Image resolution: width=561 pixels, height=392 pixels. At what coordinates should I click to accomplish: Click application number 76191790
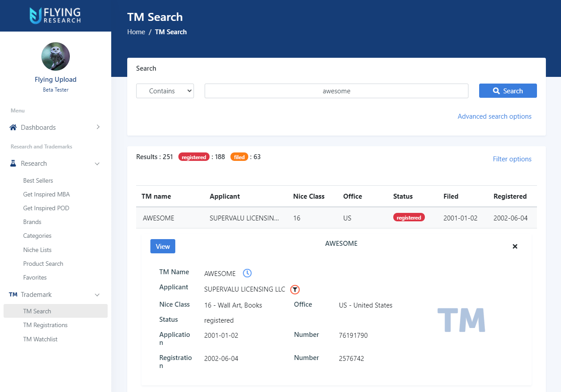[x=353, y=336]
